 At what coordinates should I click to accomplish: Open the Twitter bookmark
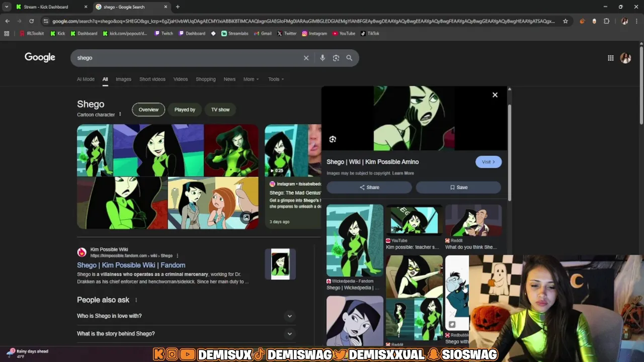(287, 34)
